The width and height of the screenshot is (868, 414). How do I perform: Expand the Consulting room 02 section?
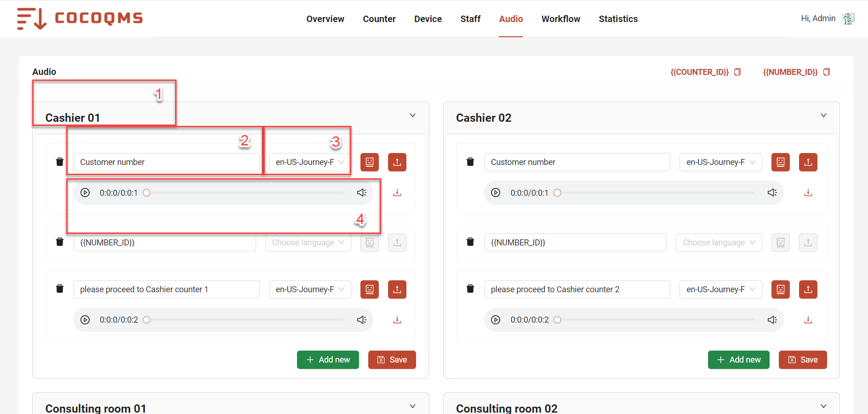pos(823,406)
